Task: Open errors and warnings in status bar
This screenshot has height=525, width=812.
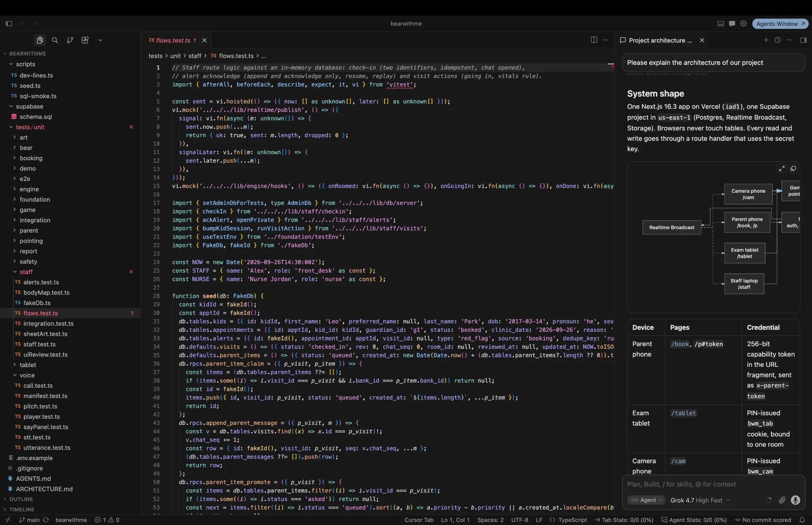Action: [107, 520]
